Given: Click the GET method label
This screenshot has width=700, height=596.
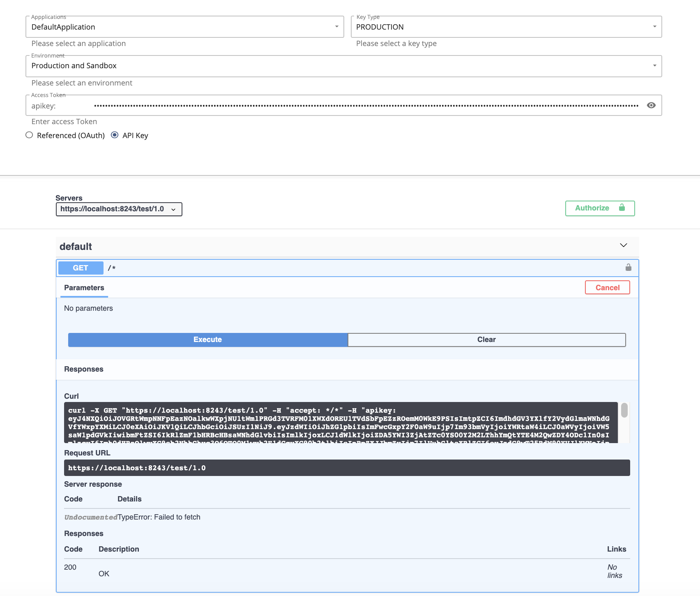Looking at the screenshot, I should point(81,268).
